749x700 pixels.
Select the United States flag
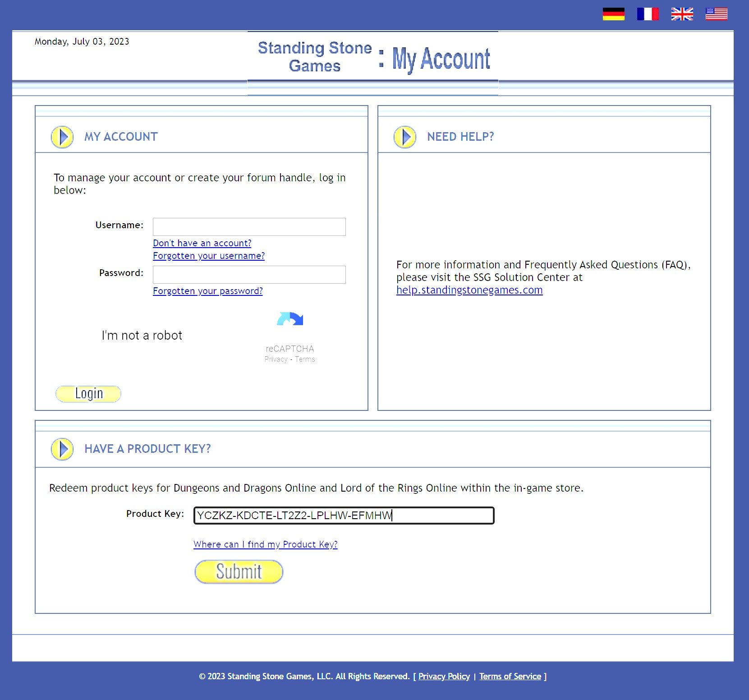click(x=716, y=14)
